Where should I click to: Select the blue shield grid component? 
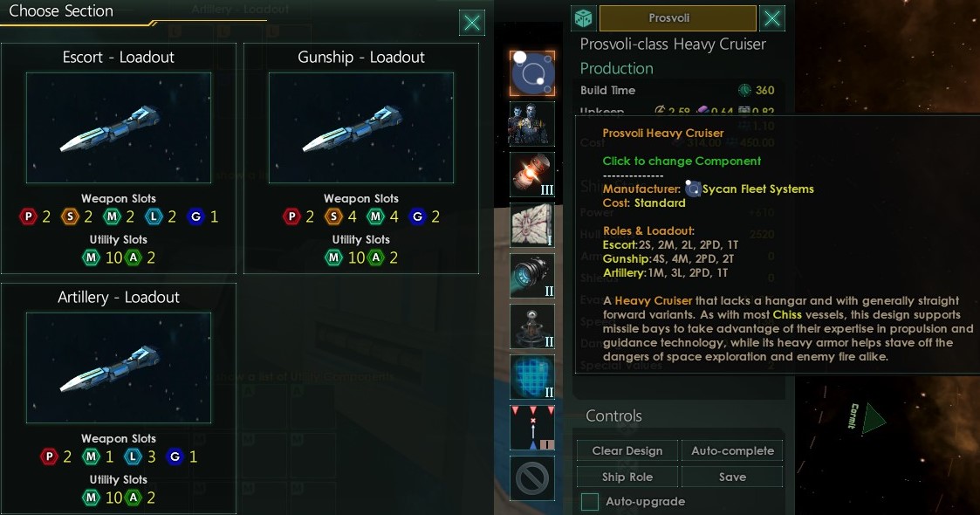[531, 377]
